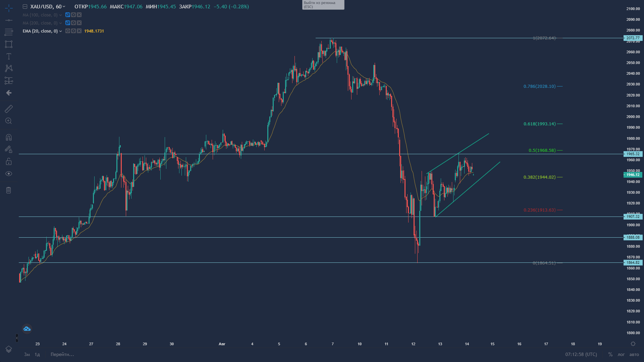Click the 1888.08 horizontal line price label
The height and width of the screenshot is (362, 644).
point(633,238)
